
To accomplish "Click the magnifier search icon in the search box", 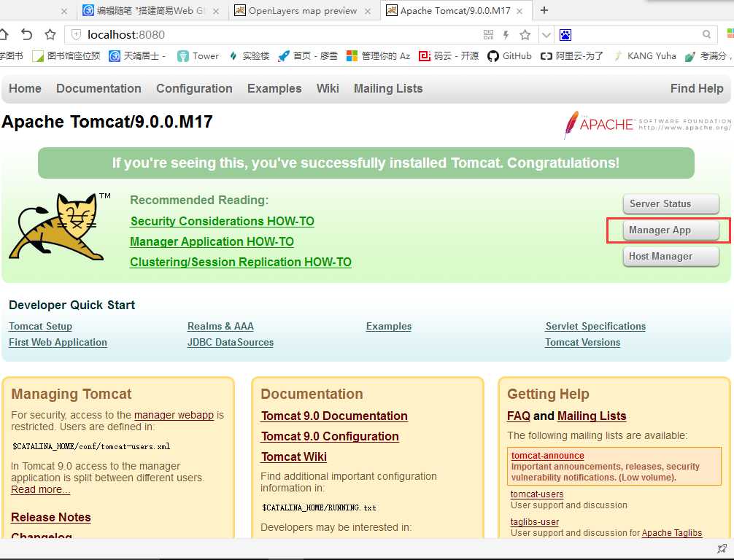I will [706, 34].
